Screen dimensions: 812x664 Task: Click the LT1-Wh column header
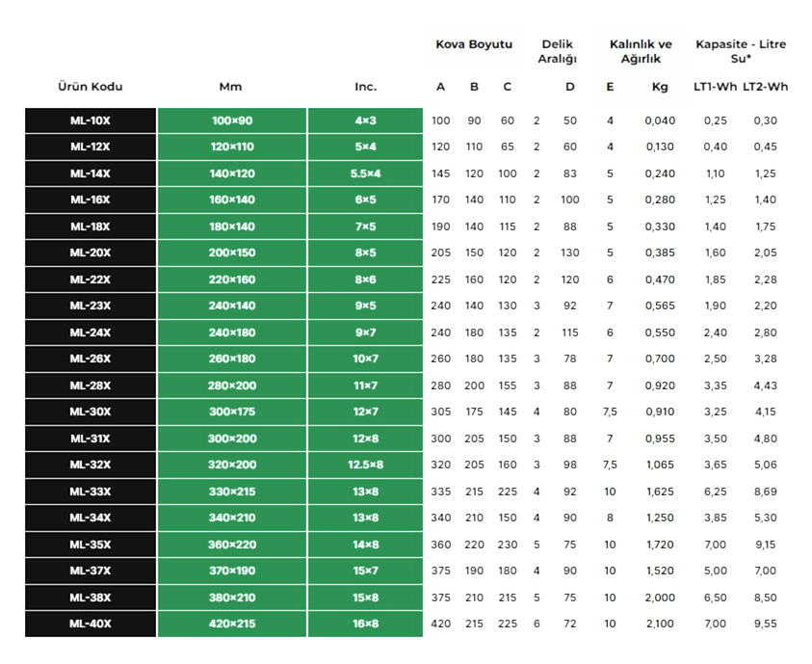tap(715, 87)
